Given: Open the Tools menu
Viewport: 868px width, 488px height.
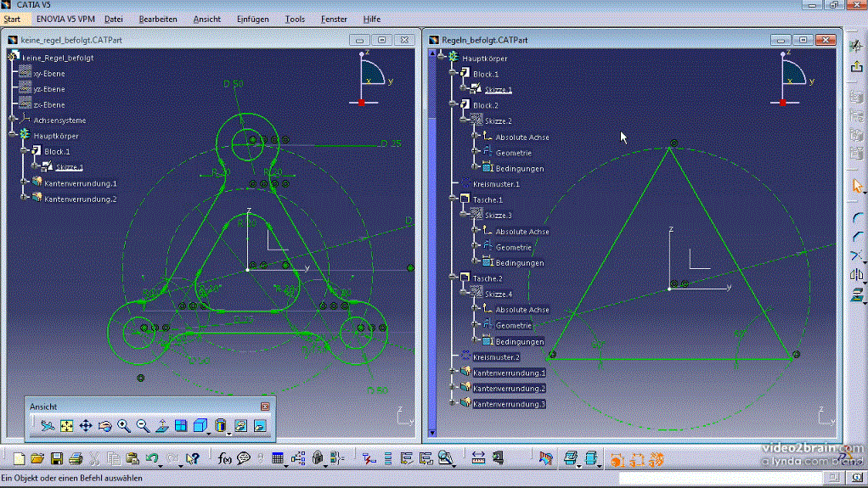Looking at the screenshot, I should pyautogui.click(x=295, y=19).
